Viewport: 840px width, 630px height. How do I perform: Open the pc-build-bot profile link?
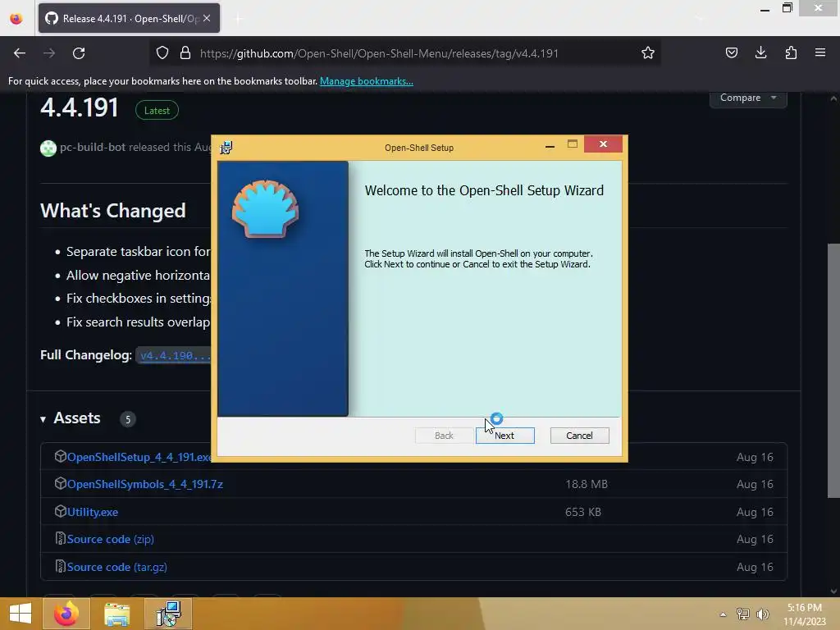(x=93, y=148)
